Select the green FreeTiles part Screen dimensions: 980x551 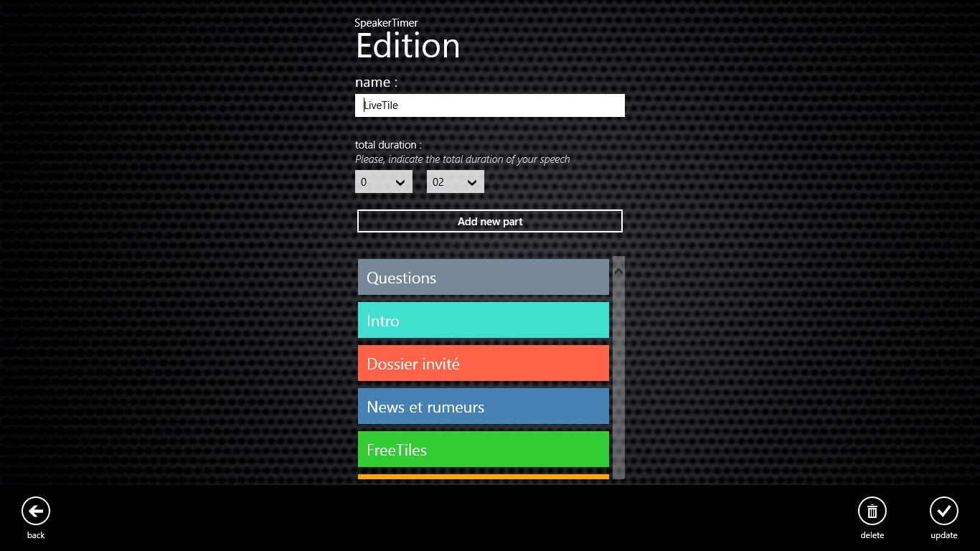[x=483, y=450]
